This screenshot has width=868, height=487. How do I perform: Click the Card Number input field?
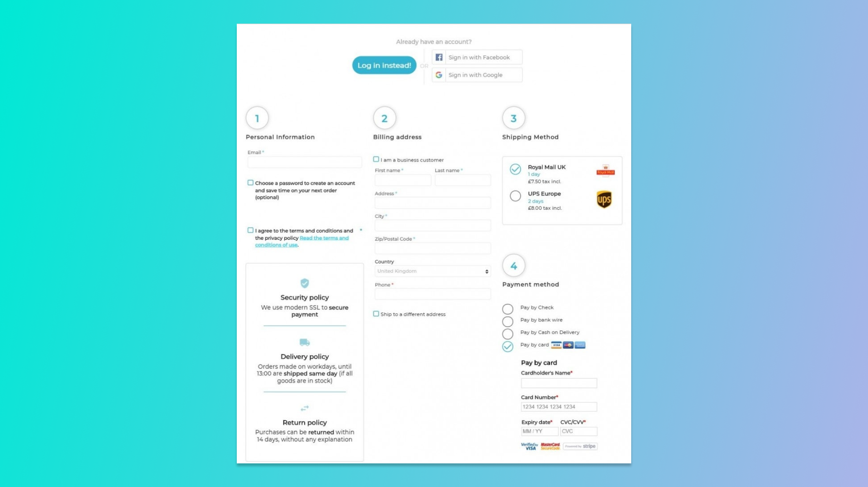(559, 406)
